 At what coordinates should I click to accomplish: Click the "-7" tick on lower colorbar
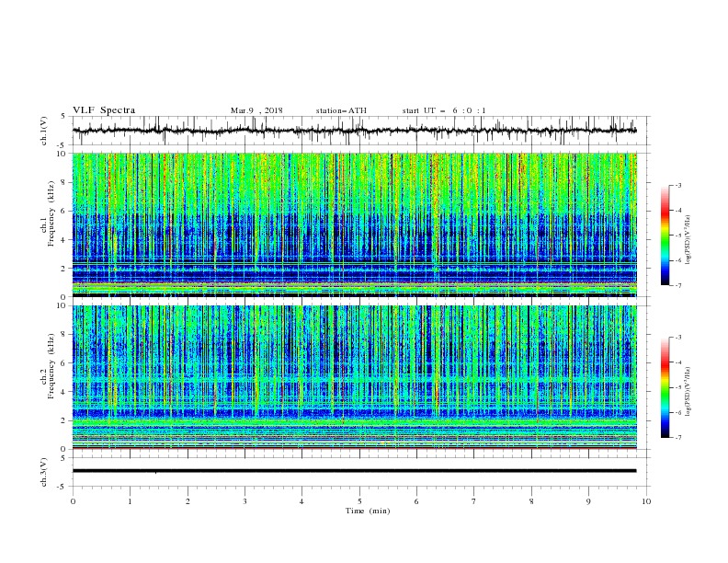click(x=678, y=438)
